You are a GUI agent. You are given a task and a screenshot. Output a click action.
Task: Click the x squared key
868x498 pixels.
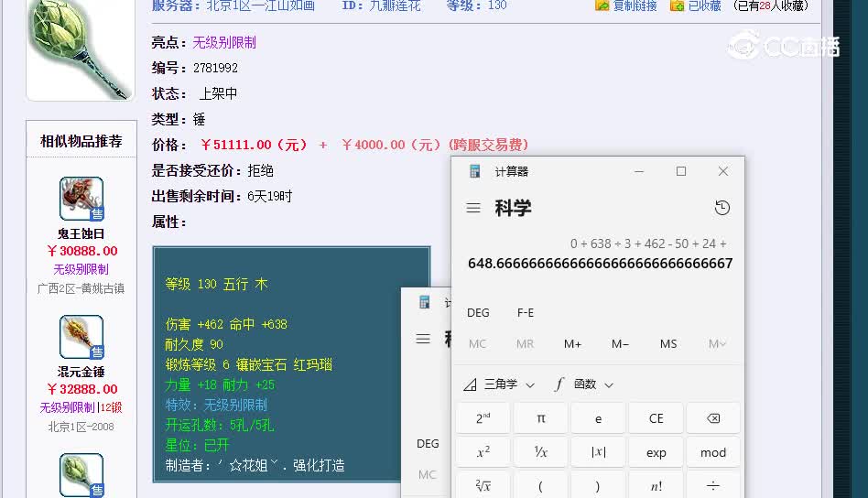483,452
